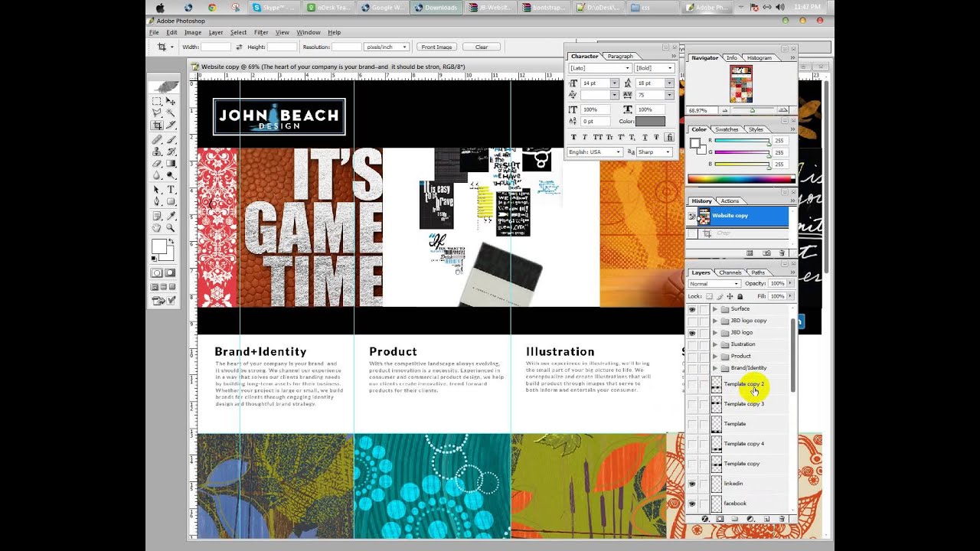The height and width of the screenshot is (551, 980).
Task: Hide the JBD logo layer group
Action: click(x=692, y=333)
